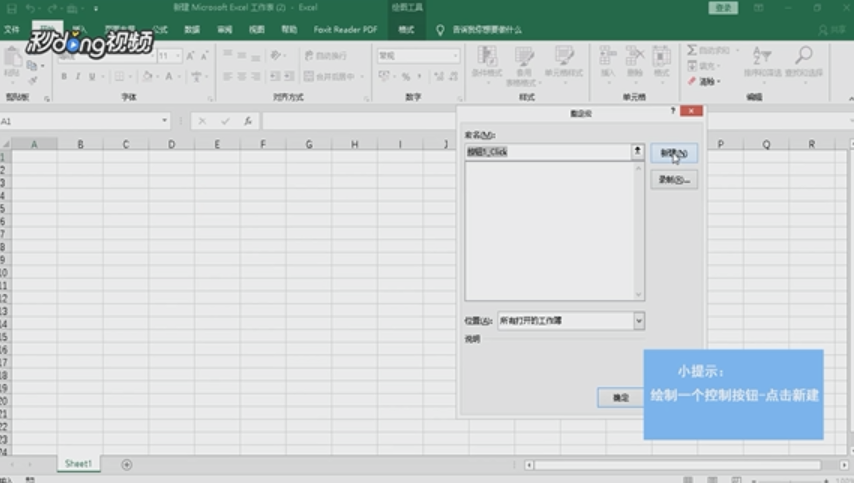The height and width of the screenshot is (483, 854).
Task: Click the Font Color letter A swatch
Action: point(169,76)
